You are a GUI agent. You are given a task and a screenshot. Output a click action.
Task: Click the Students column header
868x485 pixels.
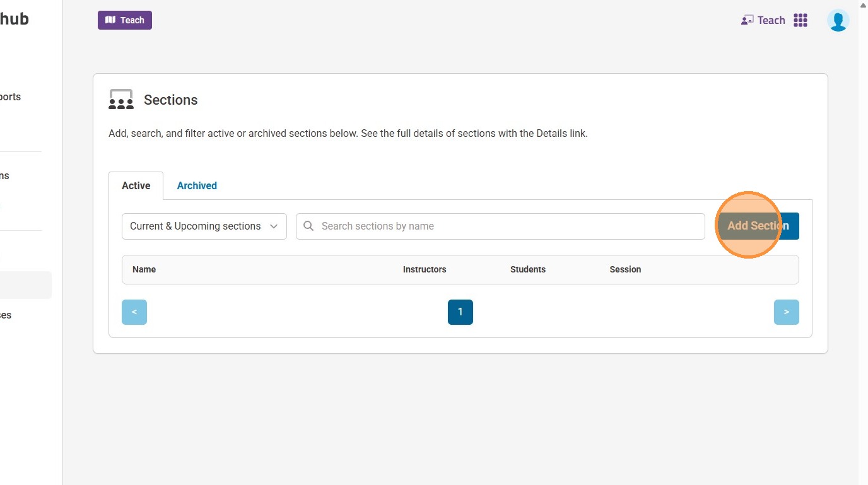coord(528,269)
